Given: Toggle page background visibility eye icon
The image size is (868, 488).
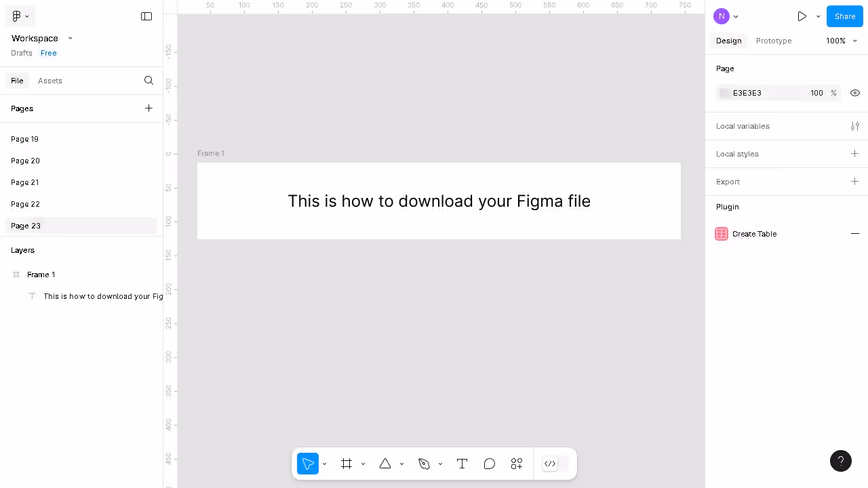Looking at the screenshot, I should click(855, 93).
